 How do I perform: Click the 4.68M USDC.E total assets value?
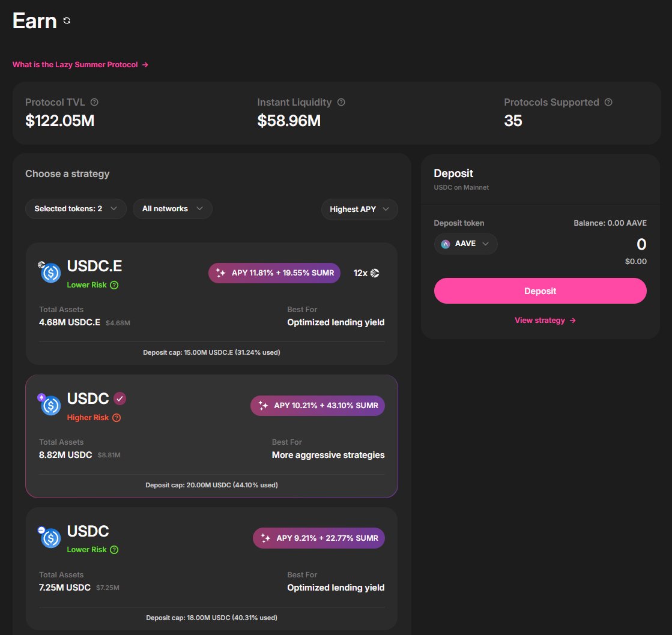click(x=70, y=322)
